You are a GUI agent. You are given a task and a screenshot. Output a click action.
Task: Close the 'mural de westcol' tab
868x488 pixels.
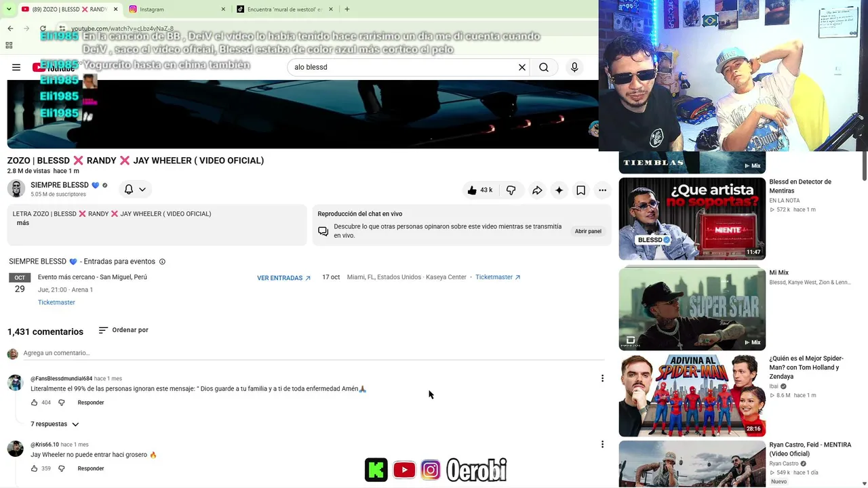[332, 9]
